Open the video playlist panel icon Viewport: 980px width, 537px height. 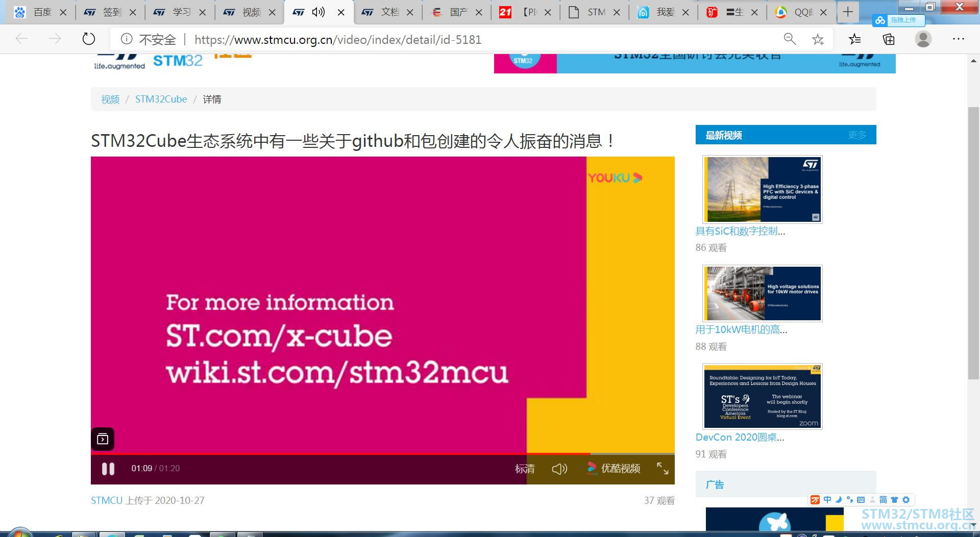tap(103, 439)
